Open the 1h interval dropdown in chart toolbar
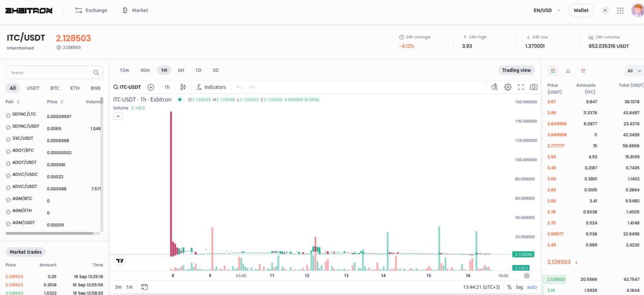This screenshot has width=644, height=295. click(167, 87)
